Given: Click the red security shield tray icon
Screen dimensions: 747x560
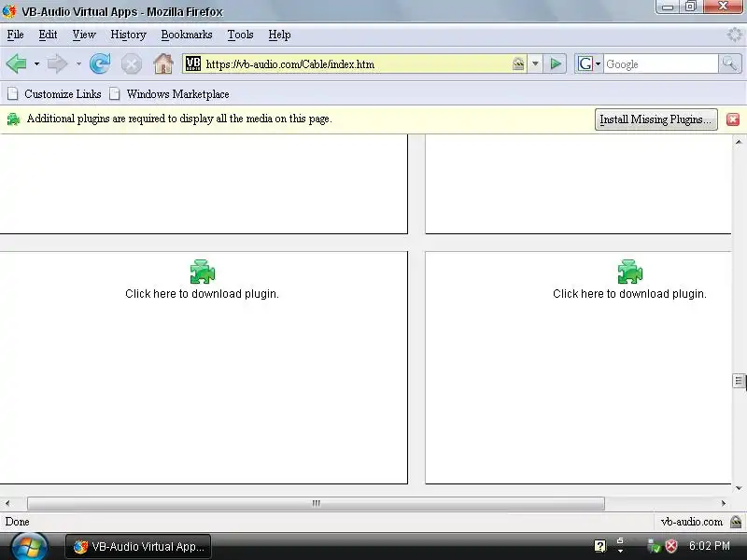Looking at the screenshot, I should coord(671,546).
